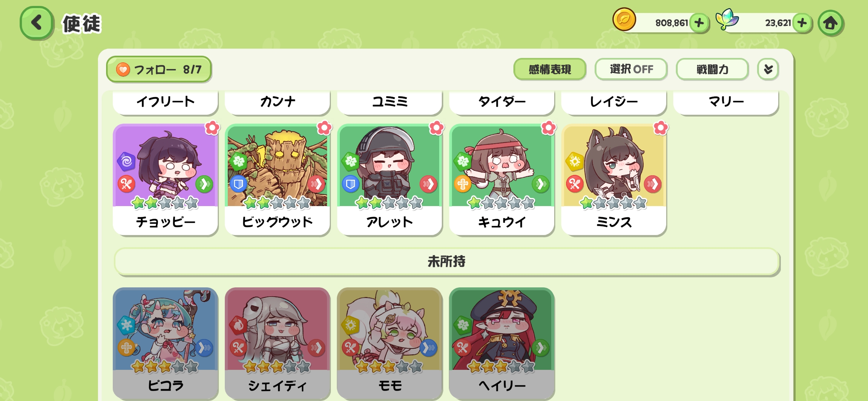Collapse the 未所持 section header
This screenshot has width=868, height=401.
(x=447, y=261)
